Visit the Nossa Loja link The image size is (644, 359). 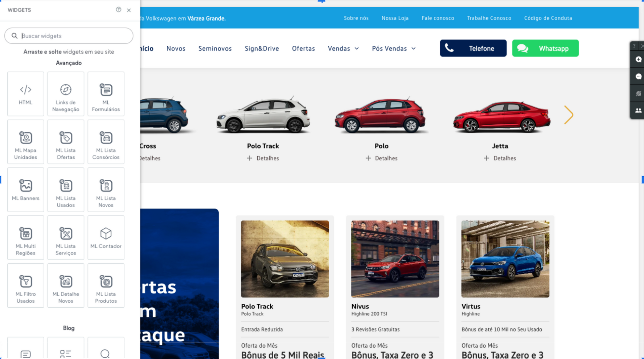coord(395,18)
